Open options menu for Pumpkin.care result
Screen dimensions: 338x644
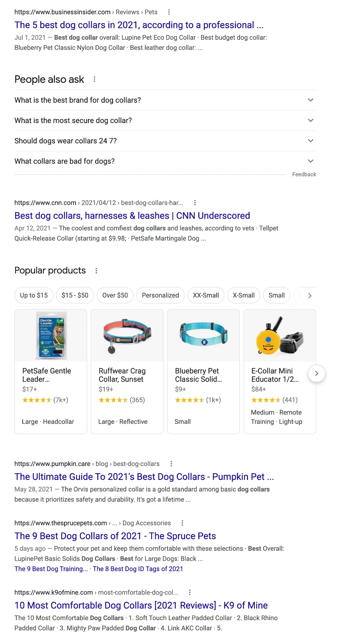171,464
